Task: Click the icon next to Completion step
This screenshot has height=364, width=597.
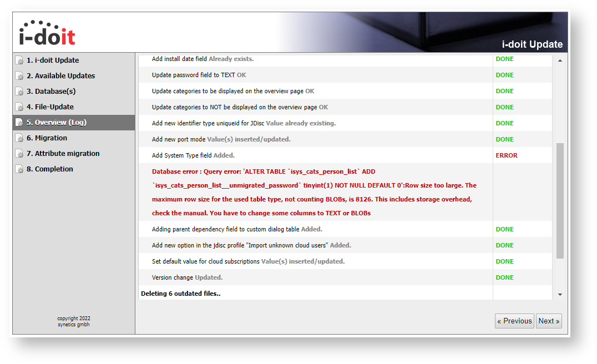Action: pyautogui.click(x=19, y=169)
